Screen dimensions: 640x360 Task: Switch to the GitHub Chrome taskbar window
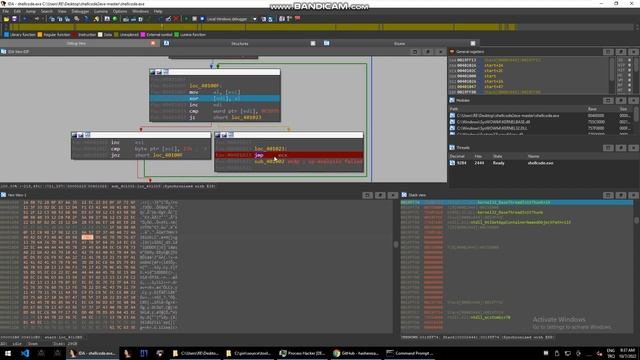356,353
